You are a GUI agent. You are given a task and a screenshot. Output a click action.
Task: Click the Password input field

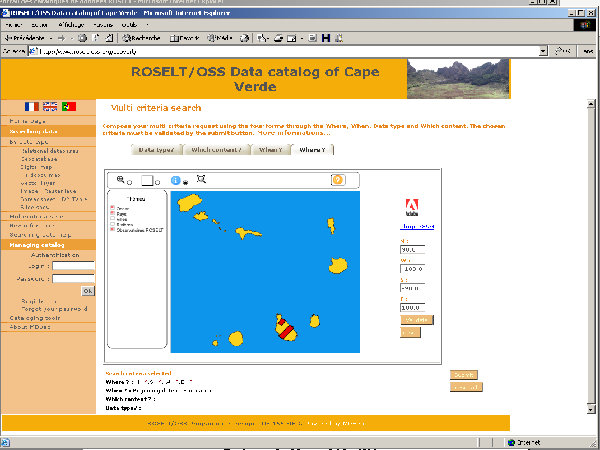tap(73, 279)
